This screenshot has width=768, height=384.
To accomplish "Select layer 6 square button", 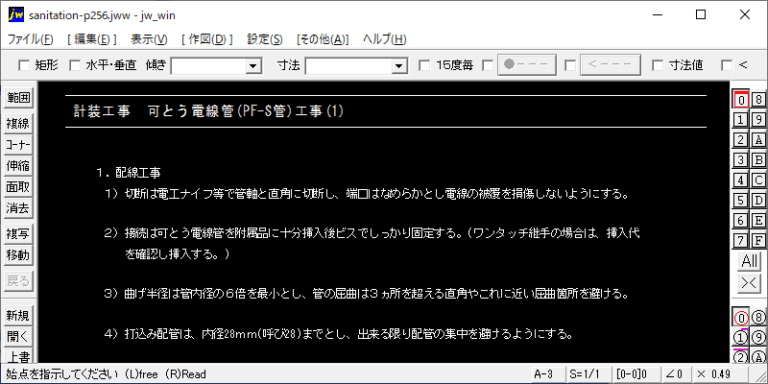I will (741, 220).
